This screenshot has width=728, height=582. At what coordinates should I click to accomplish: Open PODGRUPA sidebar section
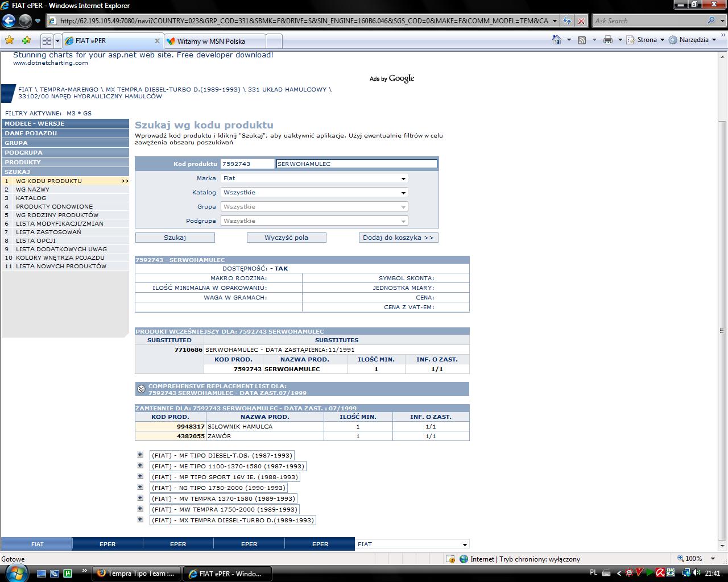[65, 152]
